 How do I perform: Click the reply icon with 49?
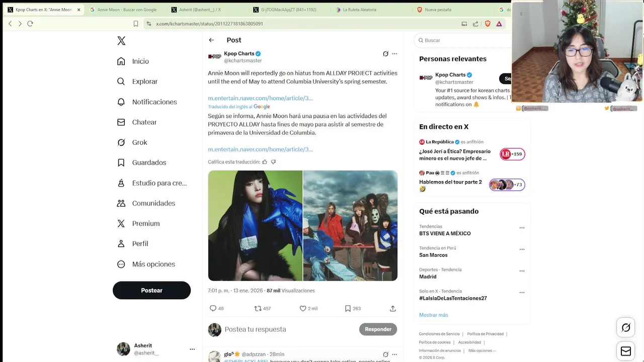click(x=213, y=308)
